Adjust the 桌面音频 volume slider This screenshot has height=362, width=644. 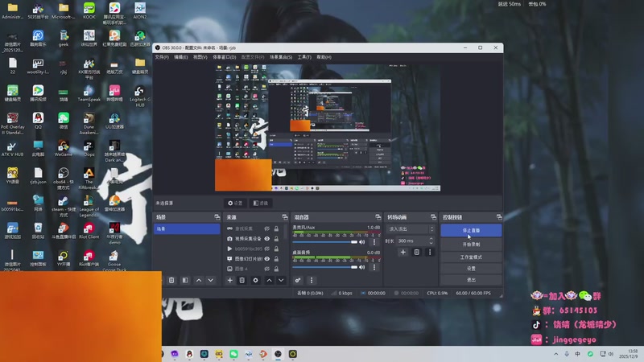click(x=325, y=267)
